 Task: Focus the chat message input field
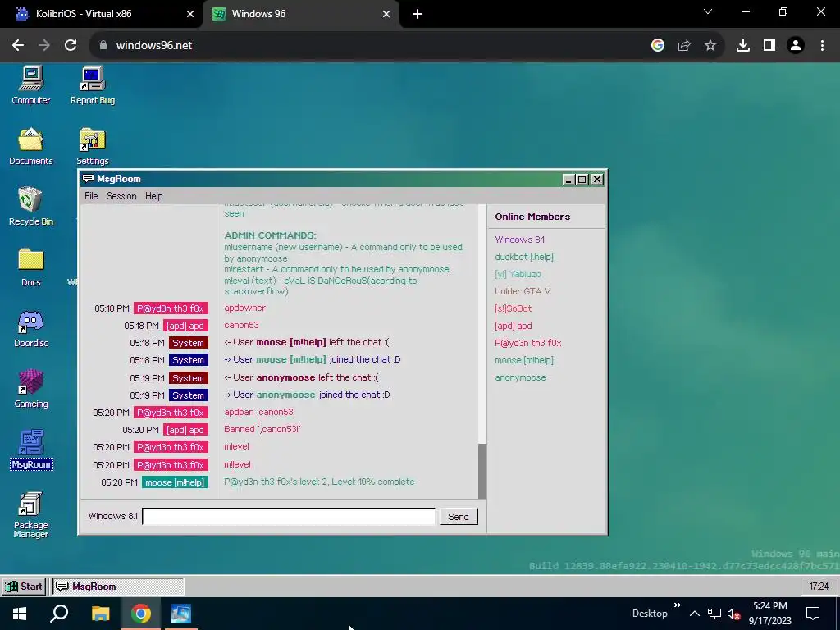point(290,517)
